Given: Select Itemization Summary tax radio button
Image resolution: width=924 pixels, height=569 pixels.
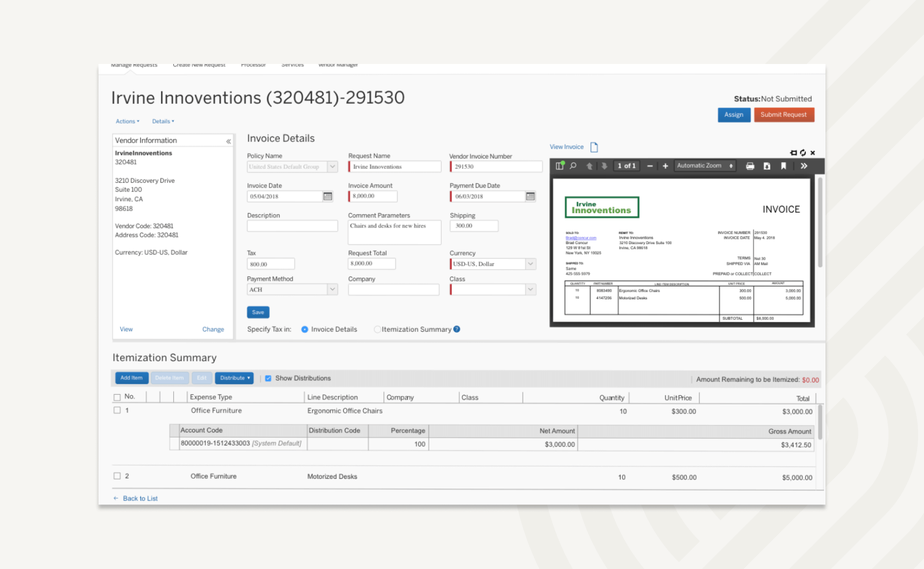Looking at the screenshot, I should [377, 329].
